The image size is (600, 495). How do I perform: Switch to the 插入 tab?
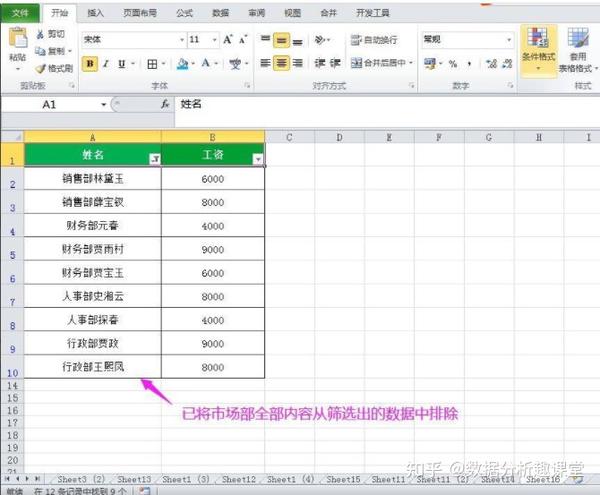click(95, 13)
